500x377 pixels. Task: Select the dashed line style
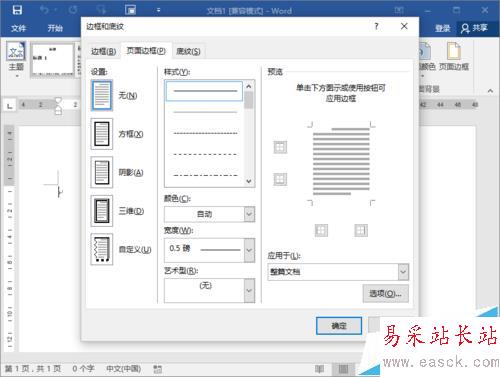click(x=205, y=154)
